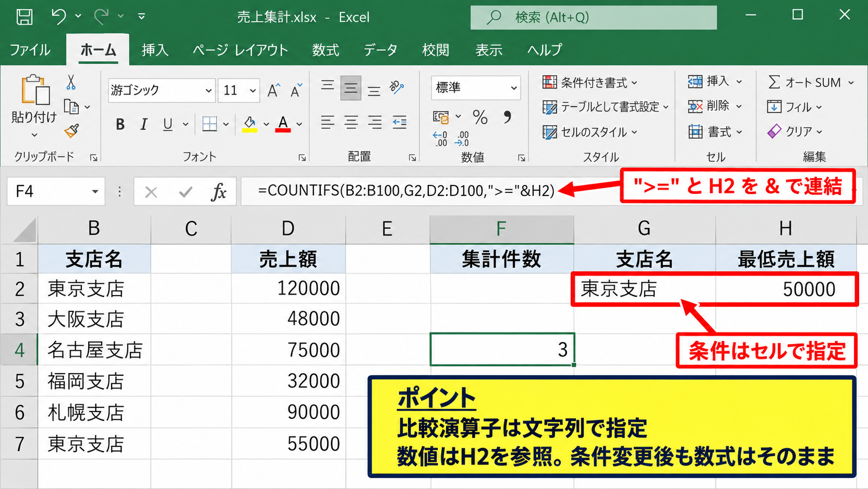Open the 数値 dialog launcher
The height and width of the screenshot is (489, 868).
(x=521, y=157)
